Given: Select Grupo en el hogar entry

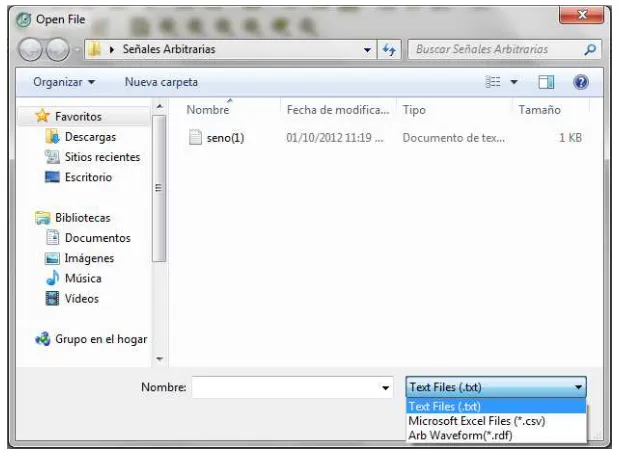Looking at the screenshot, I should pos(101,339).
